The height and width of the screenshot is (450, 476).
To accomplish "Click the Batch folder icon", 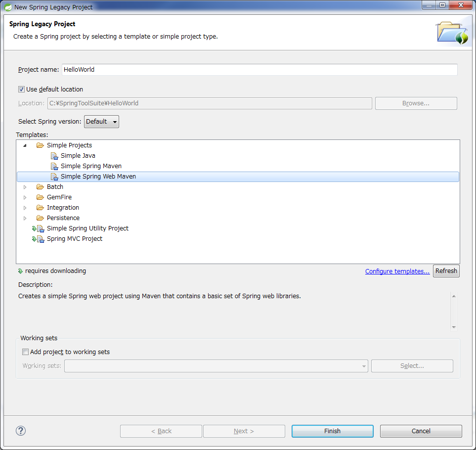I will pyautogui.click(x=40, y=187).
